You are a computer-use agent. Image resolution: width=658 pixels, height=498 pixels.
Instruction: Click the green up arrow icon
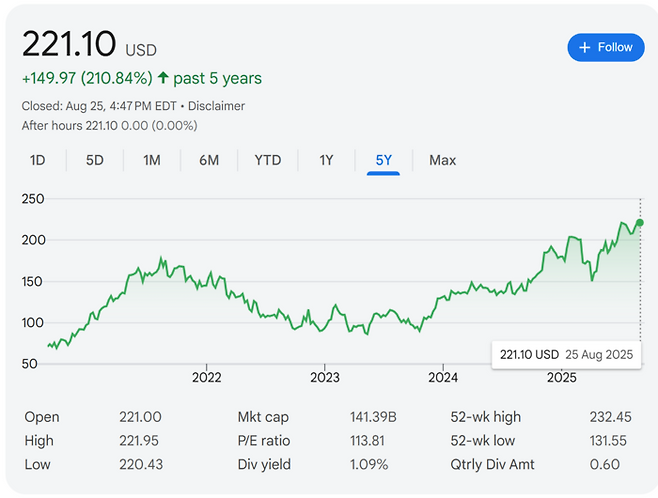click(164, 78)
